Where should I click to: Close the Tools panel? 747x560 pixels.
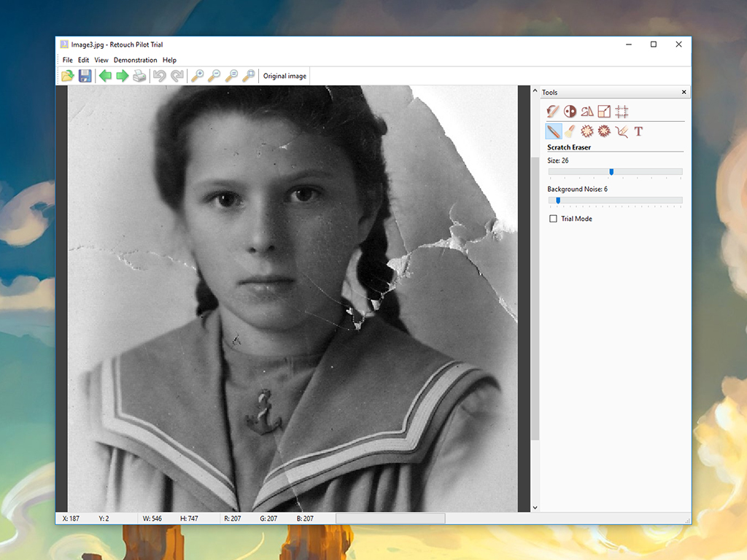click(x=684, y=93)
